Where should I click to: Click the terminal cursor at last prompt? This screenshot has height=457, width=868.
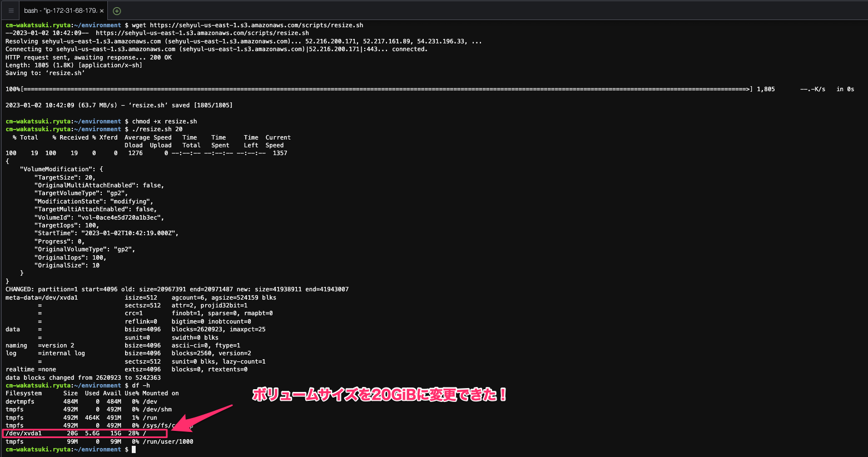click(x=133, y=449)
